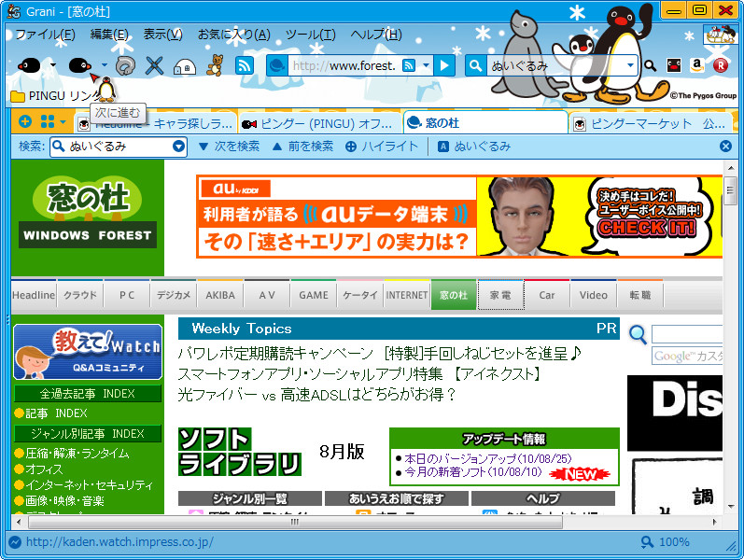Open the 表示(V) menu

click(162, 35)
